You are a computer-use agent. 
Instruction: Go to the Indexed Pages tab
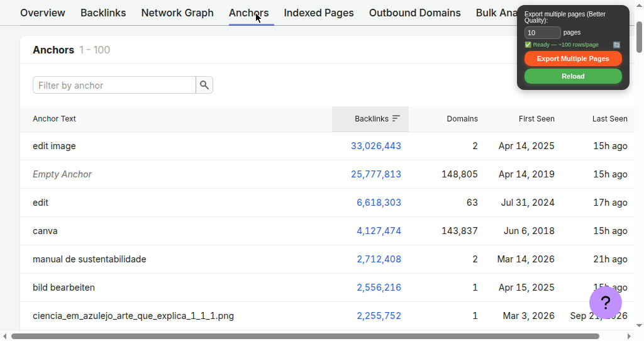click(x=319, y=13)
